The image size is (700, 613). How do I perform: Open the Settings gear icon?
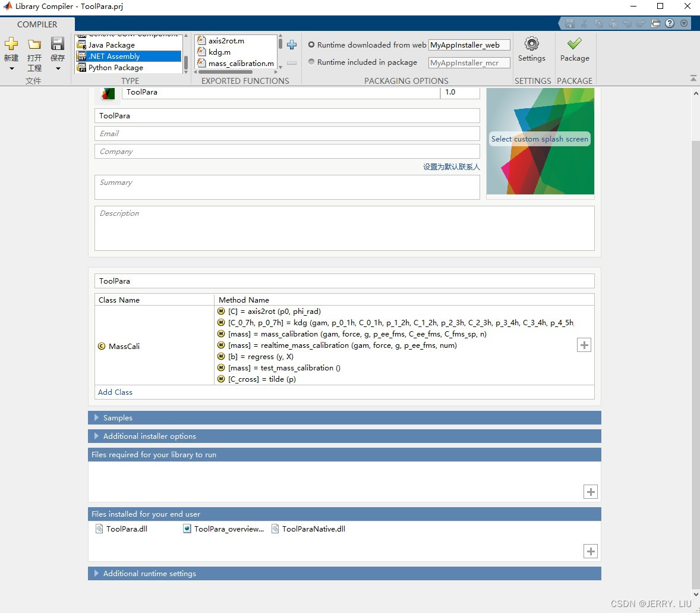pyautogui.click(x=531, y=44)
